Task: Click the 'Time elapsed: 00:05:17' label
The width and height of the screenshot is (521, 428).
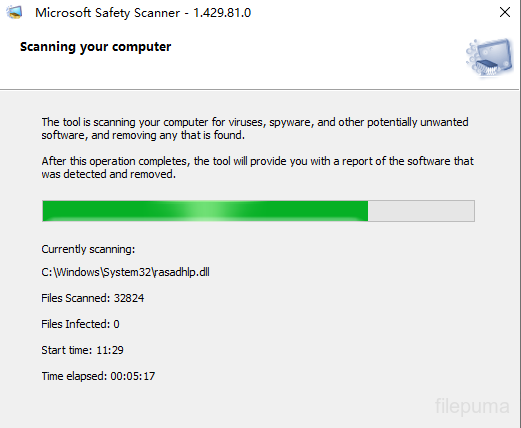Action: 98,376
